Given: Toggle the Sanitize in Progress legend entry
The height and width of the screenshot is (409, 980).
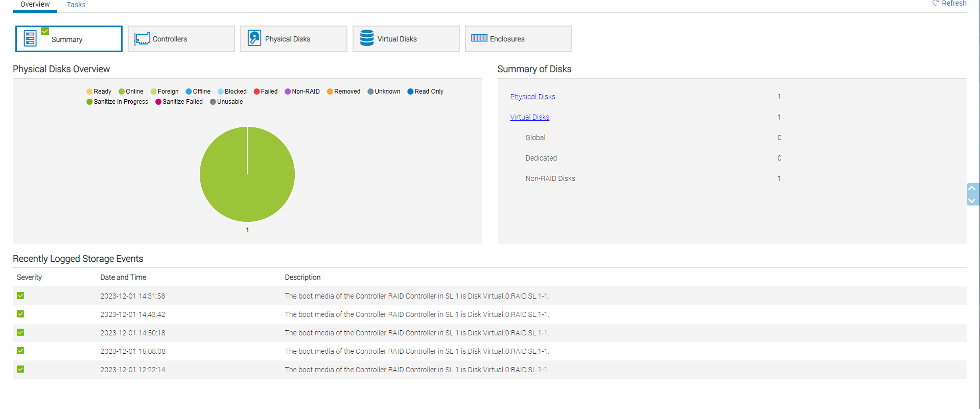Looking at the screenshot, I should (x=117, y=102).
